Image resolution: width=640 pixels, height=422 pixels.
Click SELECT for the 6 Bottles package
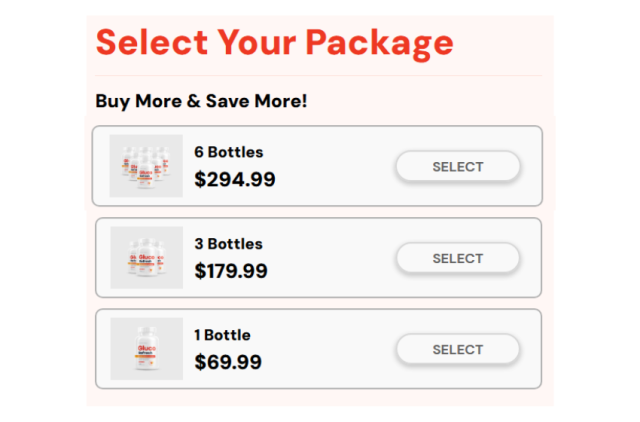(458, 167)
